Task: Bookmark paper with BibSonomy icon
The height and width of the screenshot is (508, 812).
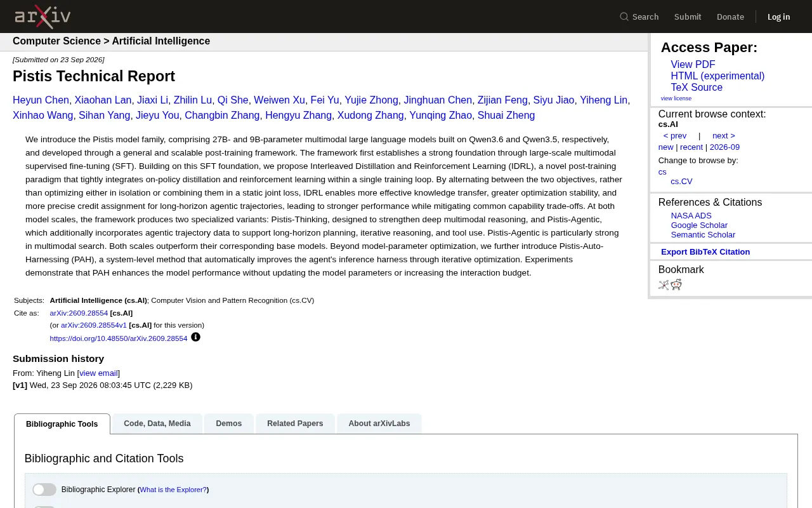Action: (x=664, y=284)
